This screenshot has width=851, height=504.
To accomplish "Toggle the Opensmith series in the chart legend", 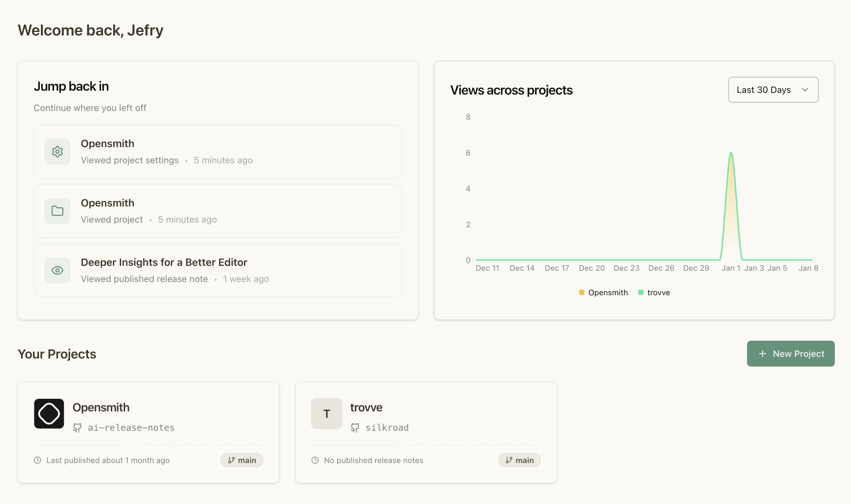I will point(603,292).
